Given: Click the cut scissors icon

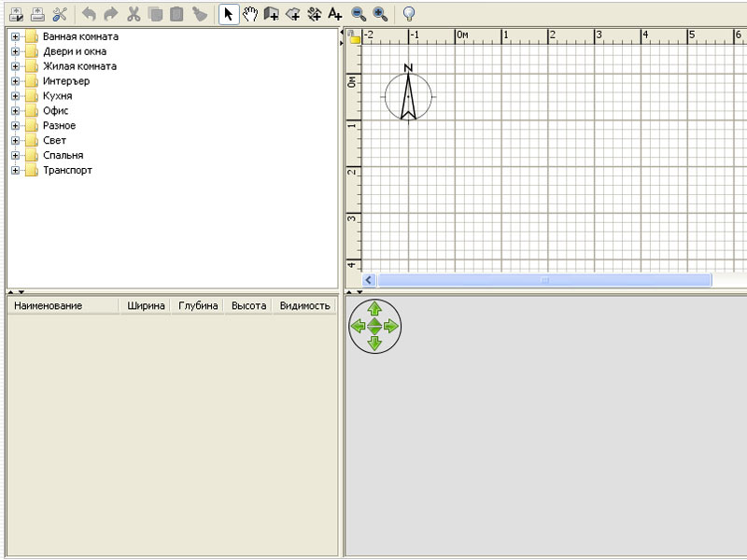Looking at the screenshot, I should [134, 14].
